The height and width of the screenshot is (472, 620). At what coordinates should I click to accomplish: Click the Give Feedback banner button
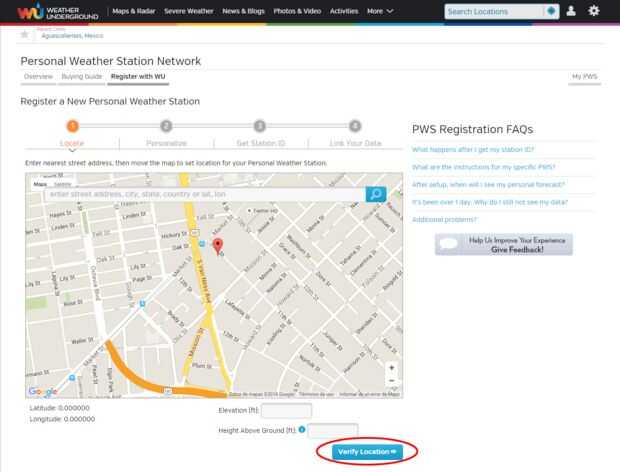503,244
